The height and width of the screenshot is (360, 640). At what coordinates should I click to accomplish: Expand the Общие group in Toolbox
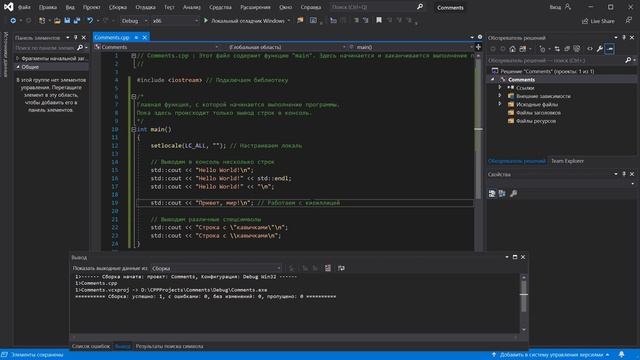18,67
